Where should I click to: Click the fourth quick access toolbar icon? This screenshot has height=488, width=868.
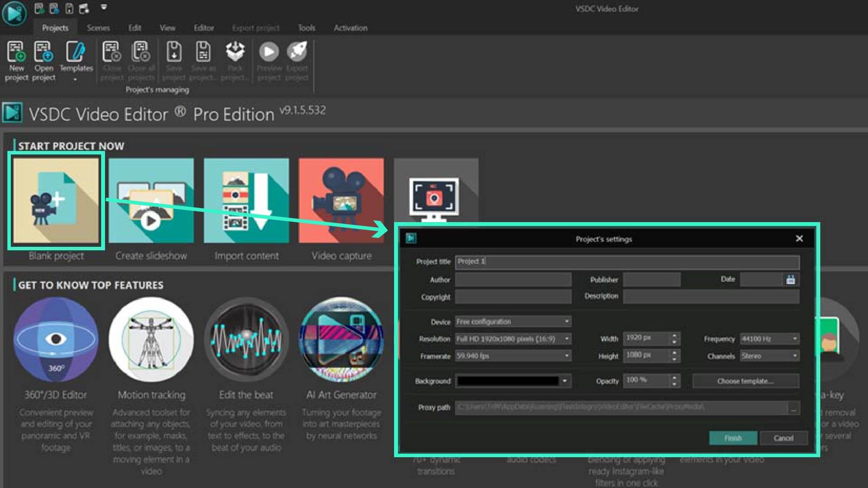(x=84, y=8)
